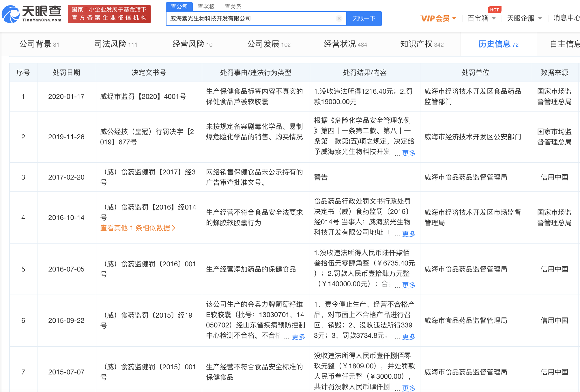Screen dimensions: 580x392
Task: Click document number 威经市监罚【2020】4001号
Action: tap(143, 97)
